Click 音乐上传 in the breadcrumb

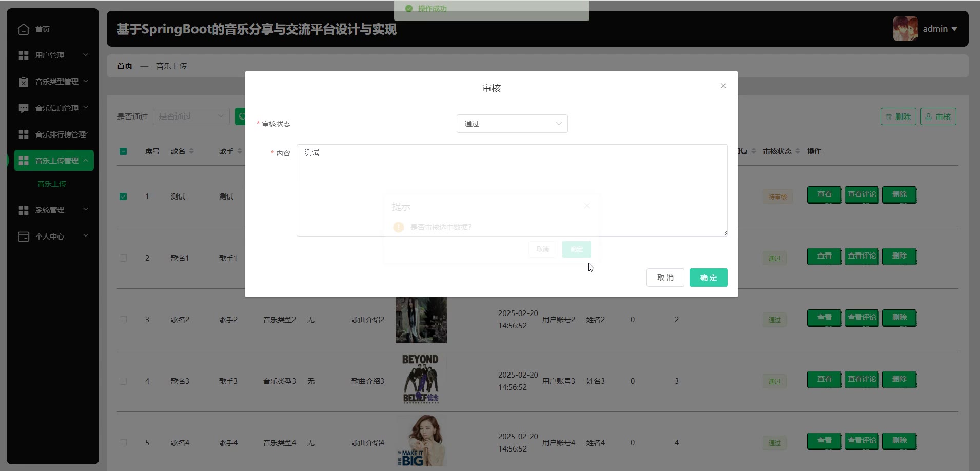point(171,66)
